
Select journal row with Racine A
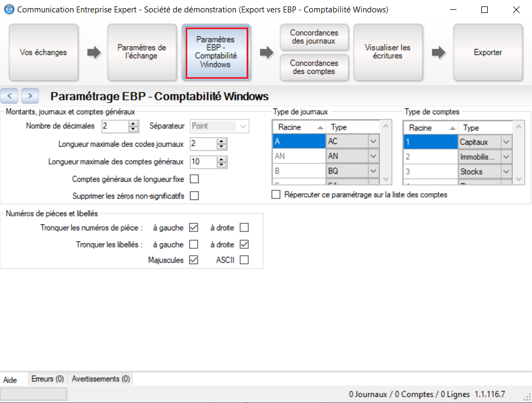pos(299,141)
